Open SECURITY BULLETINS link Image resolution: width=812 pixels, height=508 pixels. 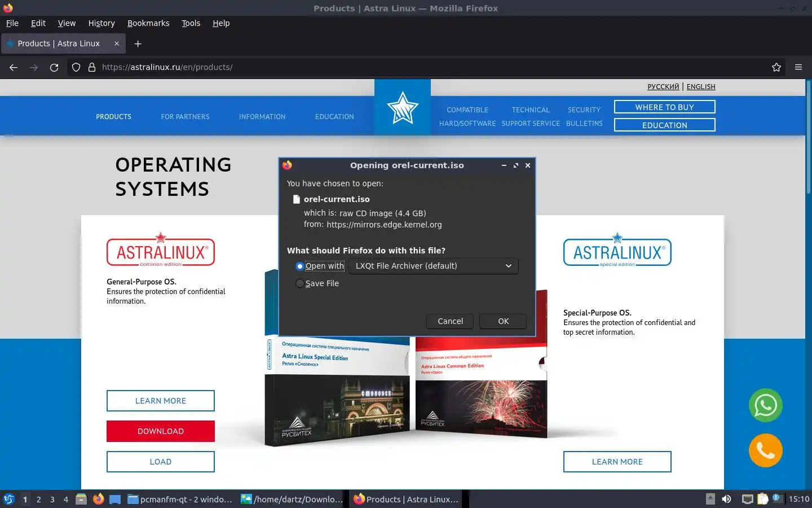click(584, 117)
